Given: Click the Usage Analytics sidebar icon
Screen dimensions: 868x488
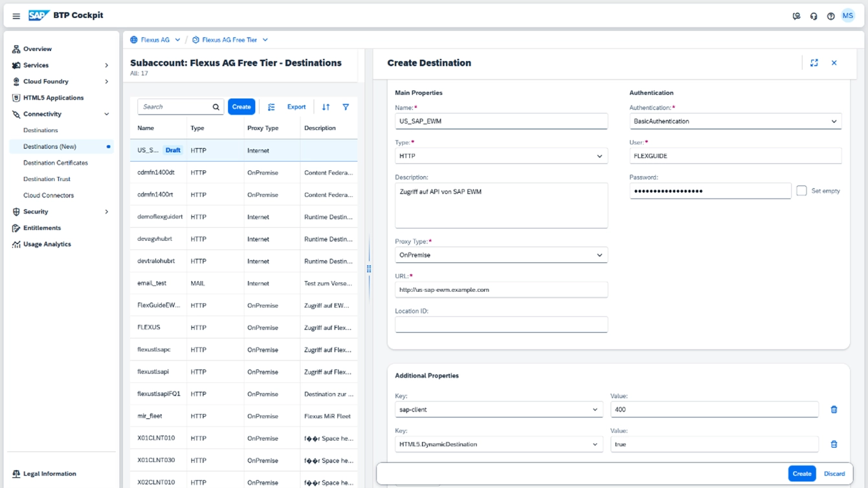Looking at the screenshot, I should click(16, 244).
